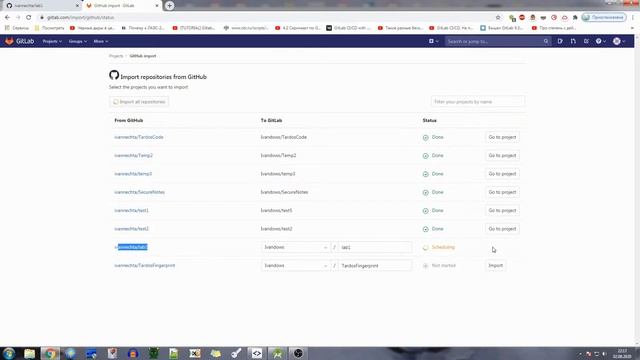Viewport: 640px width, 360px height.
Task: Open the '[TUTORIAL] Gitlab' bookmark
Action: tap(194, 28)
